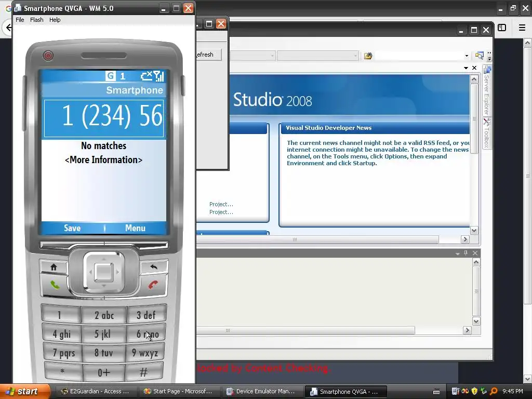Click Find in Files folder icon in Visual Studio
This screenshot has width=532, height=399.
368,56
